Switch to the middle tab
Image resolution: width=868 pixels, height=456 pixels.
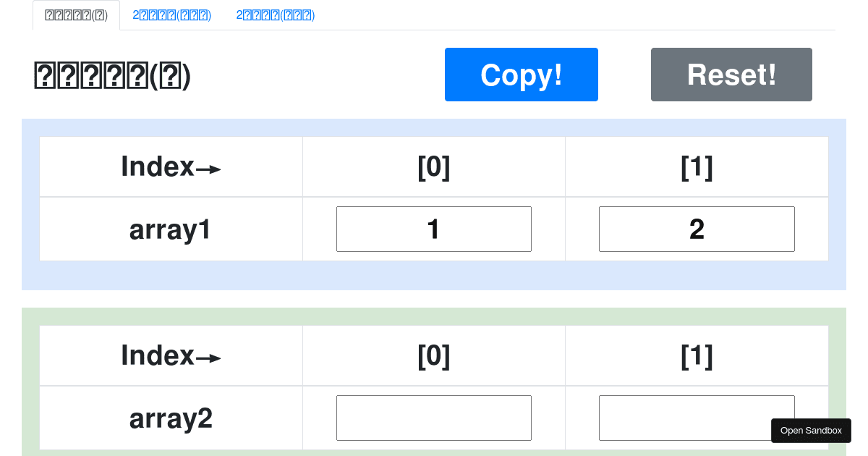coord(171,15)
